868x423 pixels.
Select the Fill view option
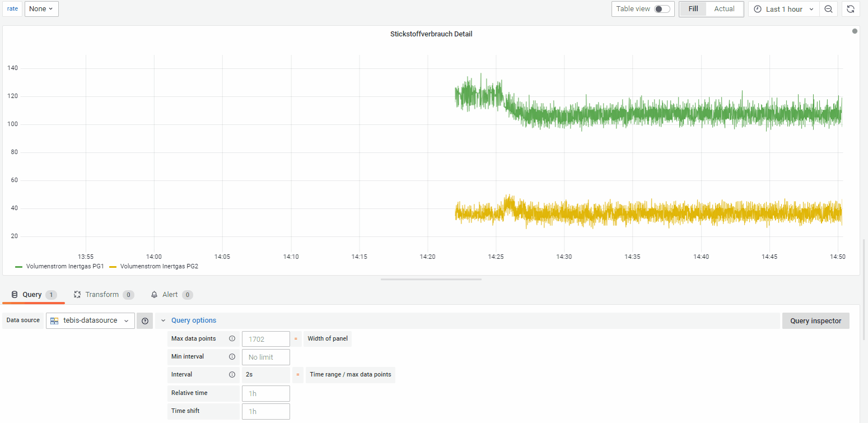click(x=693, y=9)
